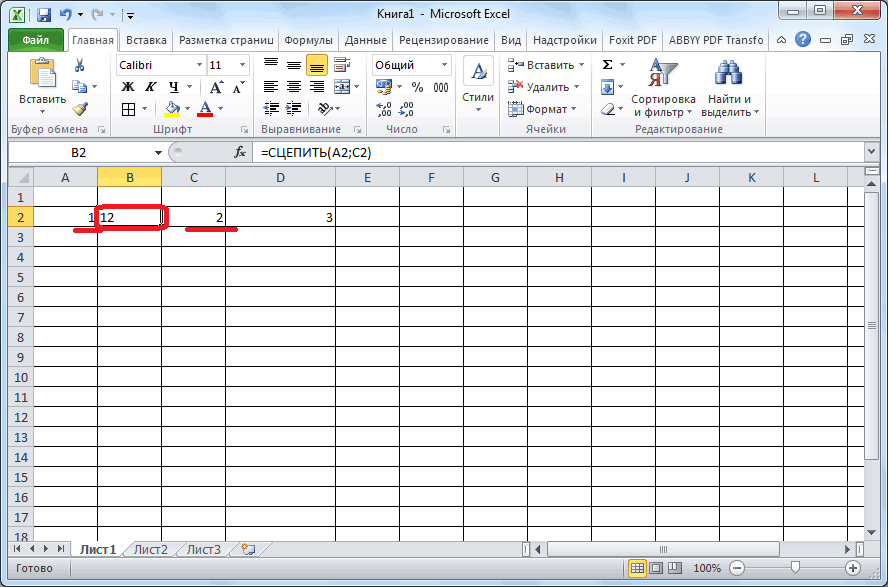Click the zoom slider handle
Screen dimensions: 888x587
tap(794, 568)
